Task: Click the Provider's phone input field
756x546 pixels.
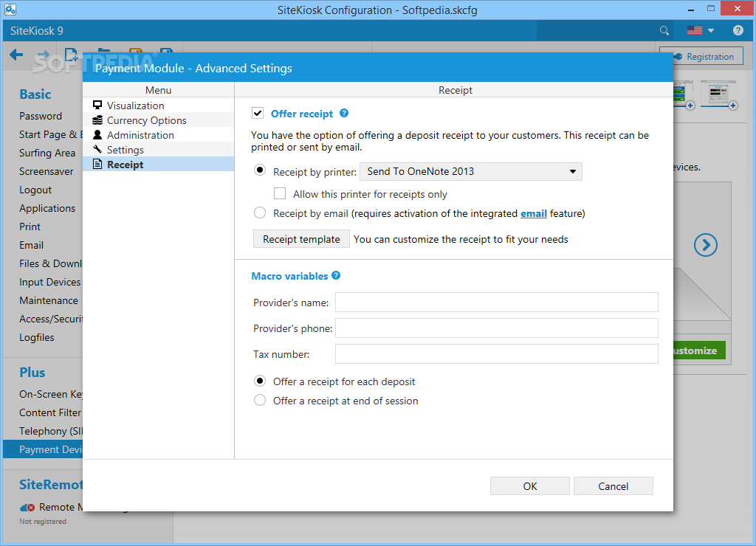Action: pos(497,328)
